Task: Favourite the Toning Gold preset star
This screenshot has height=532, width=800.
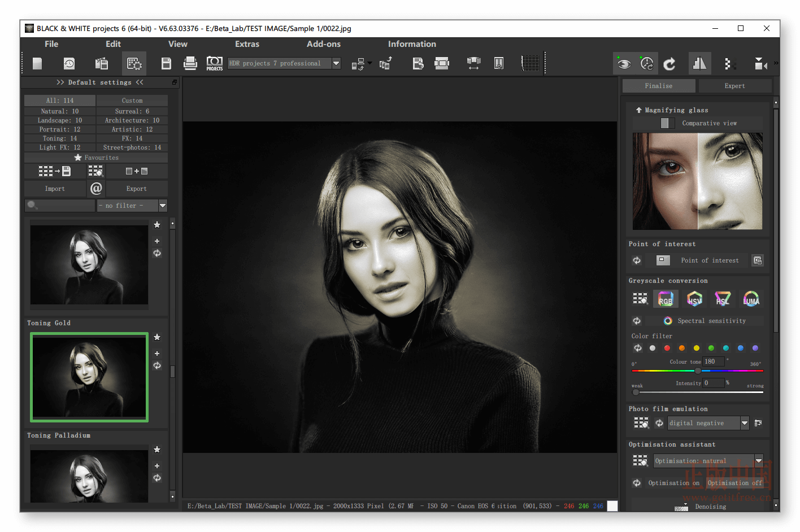Action: click(157, 337)
